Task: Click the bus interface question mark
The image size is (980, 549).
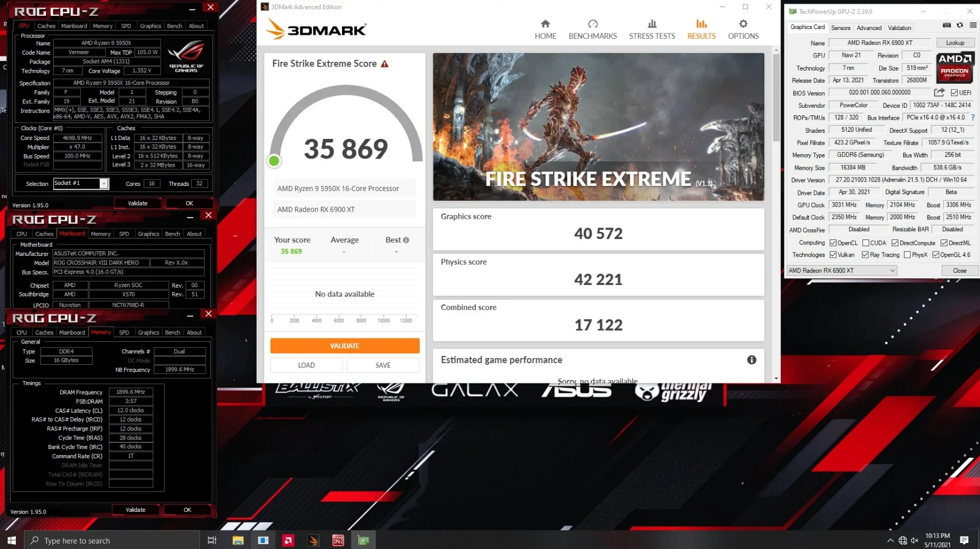Action: tap(972, 118)
